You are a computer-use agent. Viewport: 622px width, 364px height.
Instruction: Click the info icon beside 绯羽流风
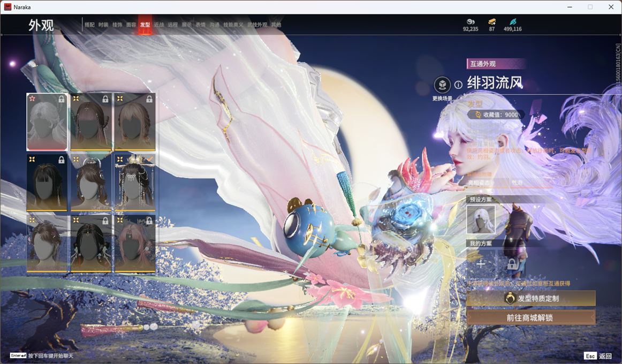point(458,85)
